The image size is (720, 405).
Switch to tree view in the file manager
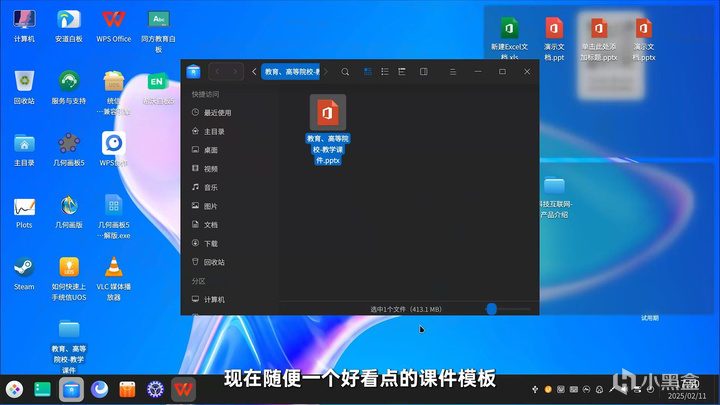(402, 72)
